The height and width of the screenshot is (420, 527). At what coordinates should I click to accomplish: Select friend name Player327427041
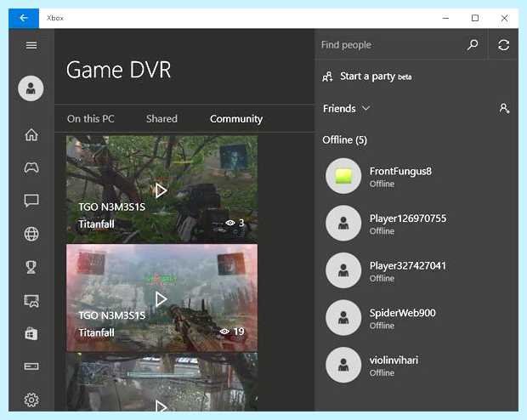click(408, 265)
